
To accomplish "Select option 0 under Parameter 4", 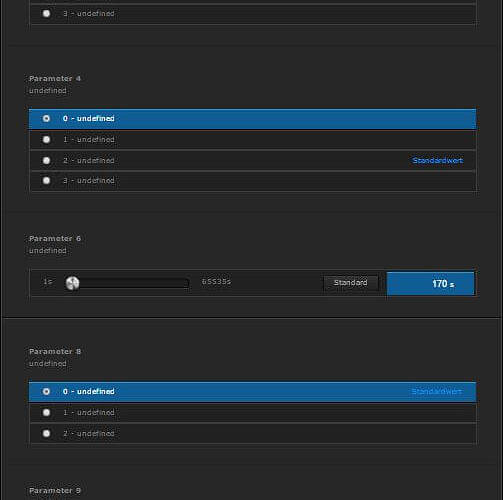I will (46, 118).
